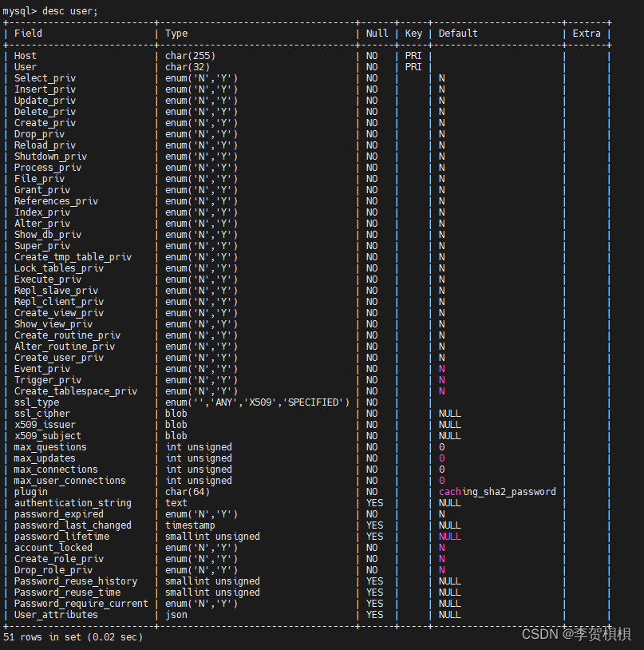Click the caching_sha2_password default value
The height and width of the screenshot is (650, 644).
497,493
